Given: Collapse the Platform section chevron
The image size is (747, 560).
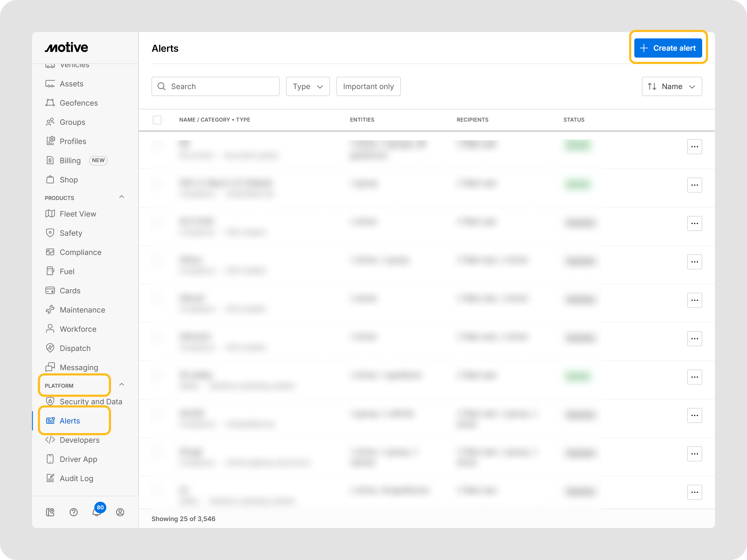Looking at the screenshot, I should pyautogui.click(x=122, y=385).
